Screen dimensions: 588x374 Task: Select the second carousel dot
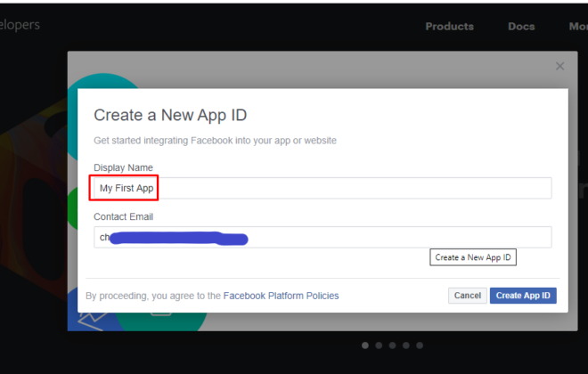click(379, 346)
